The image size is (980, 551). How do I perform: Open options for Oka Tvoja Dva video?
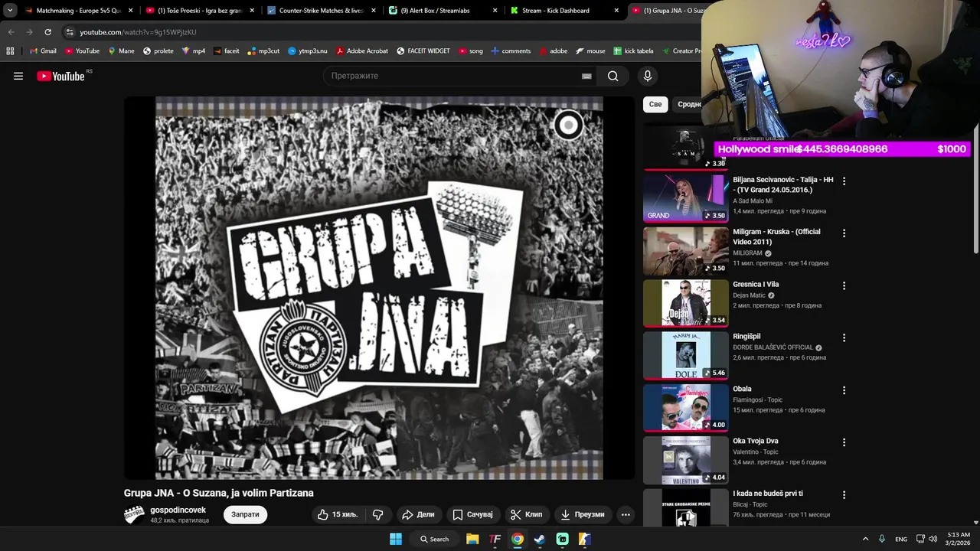click(844, 442)
